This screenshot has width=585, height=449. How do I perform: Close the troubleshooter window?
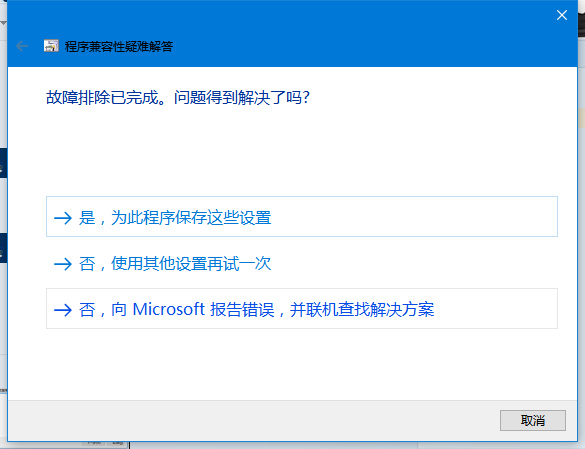tap(561, 15)
